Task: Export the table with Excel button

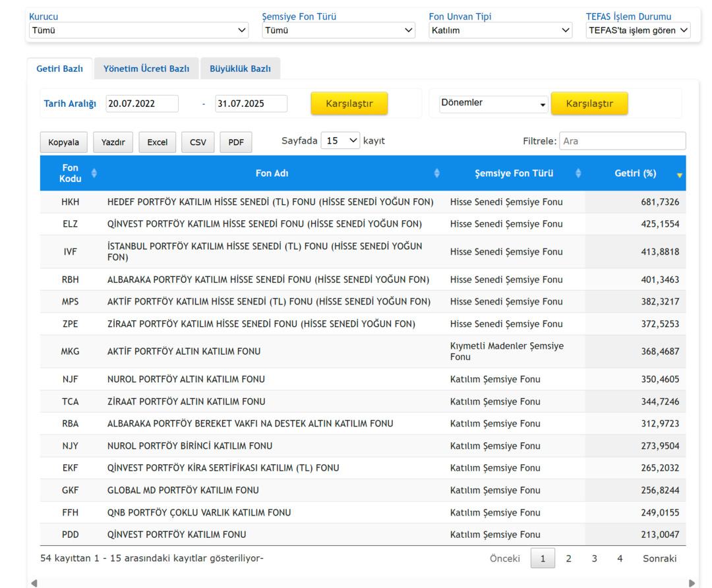Action: pos(157,142)
